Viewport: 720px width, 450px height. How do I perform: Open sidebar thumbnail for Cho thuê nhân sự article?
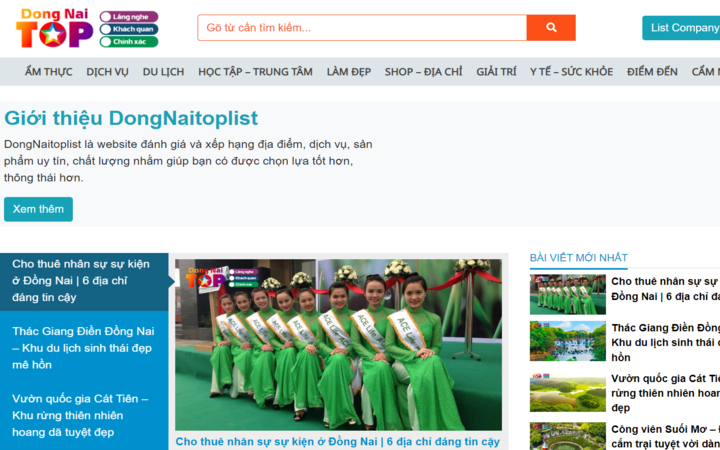568,294
